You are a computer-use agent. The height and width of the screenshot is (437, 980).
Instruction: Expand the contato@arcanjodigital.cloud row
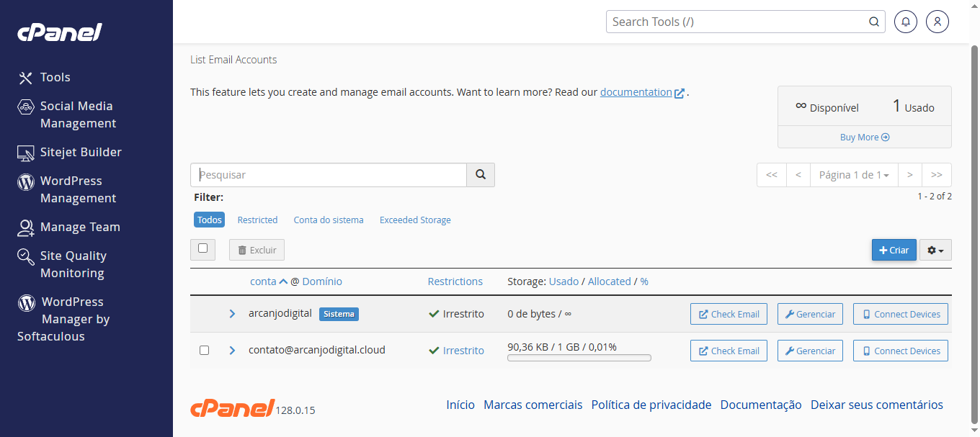232,351
